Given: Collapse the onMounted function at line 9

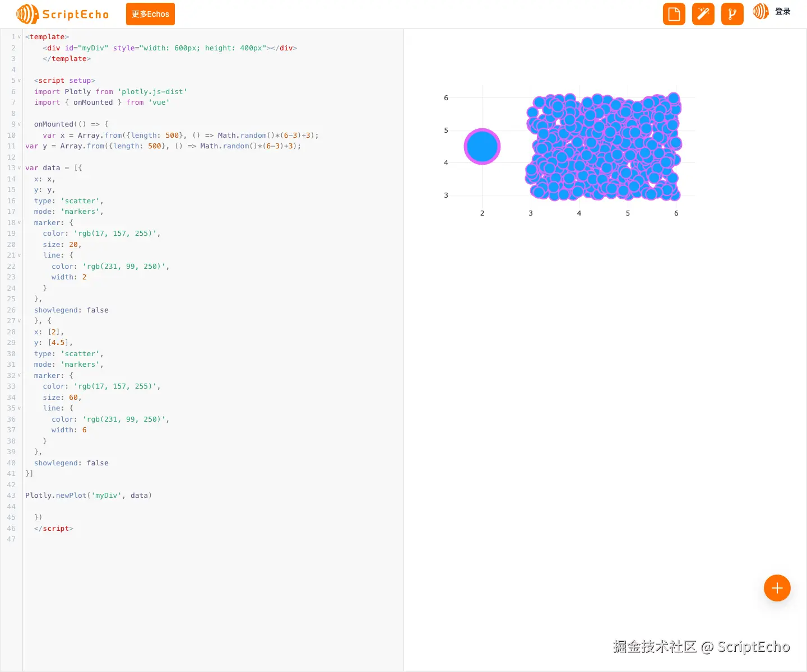Looking at the screenshot, I should 19,124.
